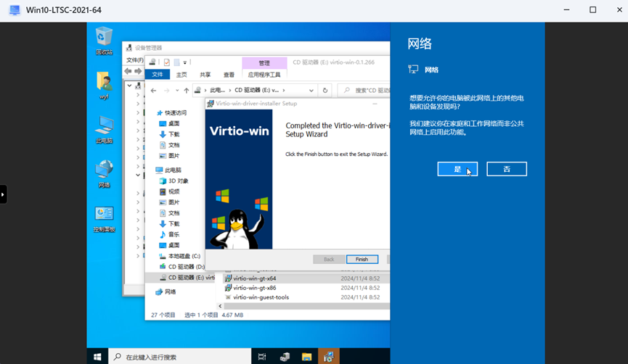Click the Explorer back navigation arrow

point(153,91)
